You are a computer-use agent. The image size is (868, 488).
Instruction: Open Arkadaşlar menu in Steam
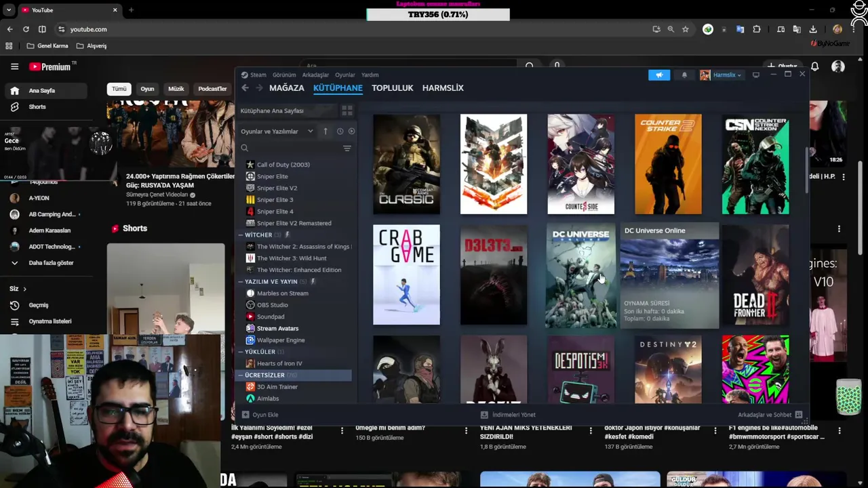pos(315,75)
